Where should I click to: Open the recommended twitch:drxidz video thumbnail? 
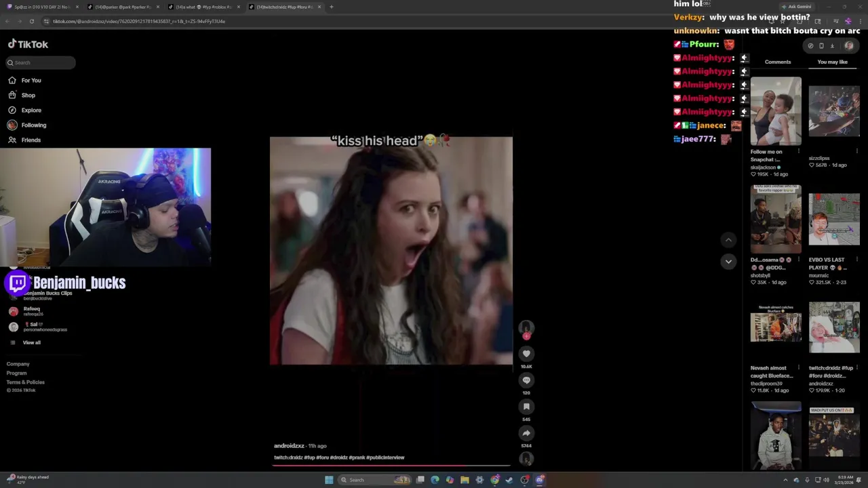pos(834,327)
